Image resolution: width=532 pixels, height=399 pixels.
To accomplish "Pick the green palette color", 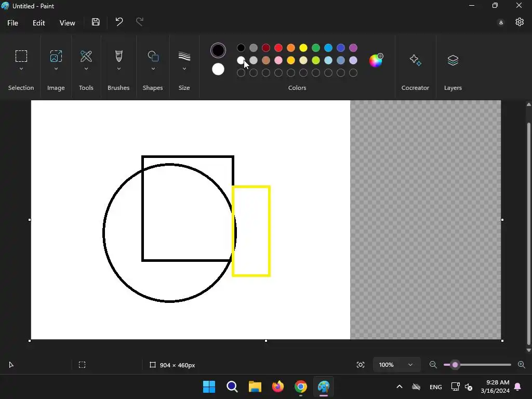I will (316, 48).
